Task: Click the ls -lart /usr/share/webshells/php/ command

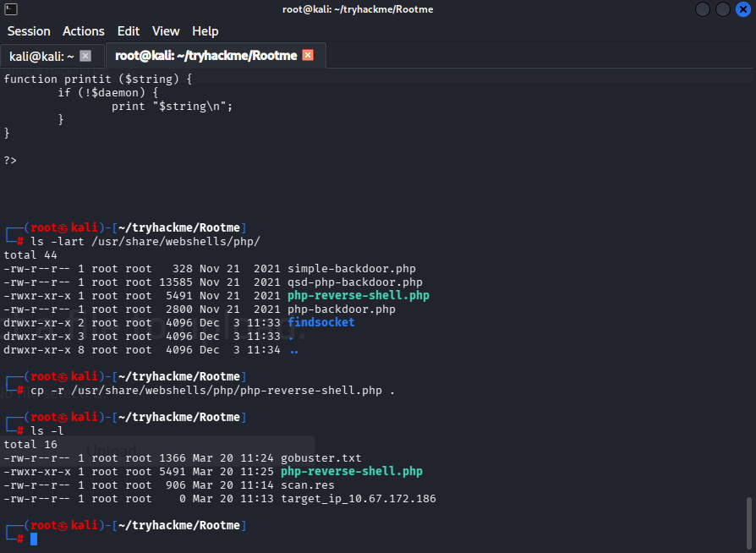Action: click(x=145, y=242)
